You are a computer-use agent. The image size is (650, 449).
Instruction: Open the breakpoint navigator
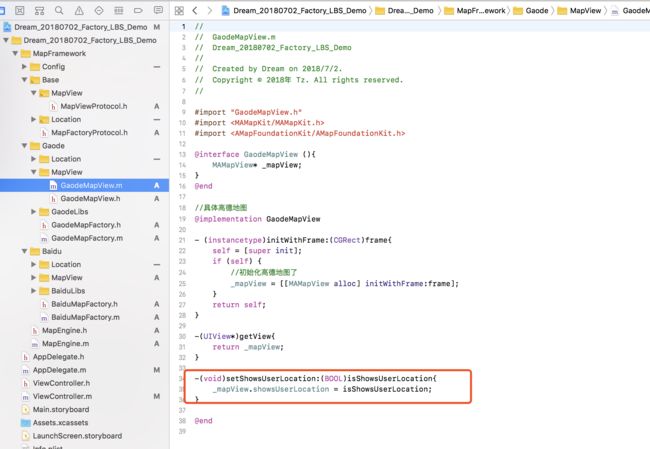pyautogui.click(x=138, y=10)
